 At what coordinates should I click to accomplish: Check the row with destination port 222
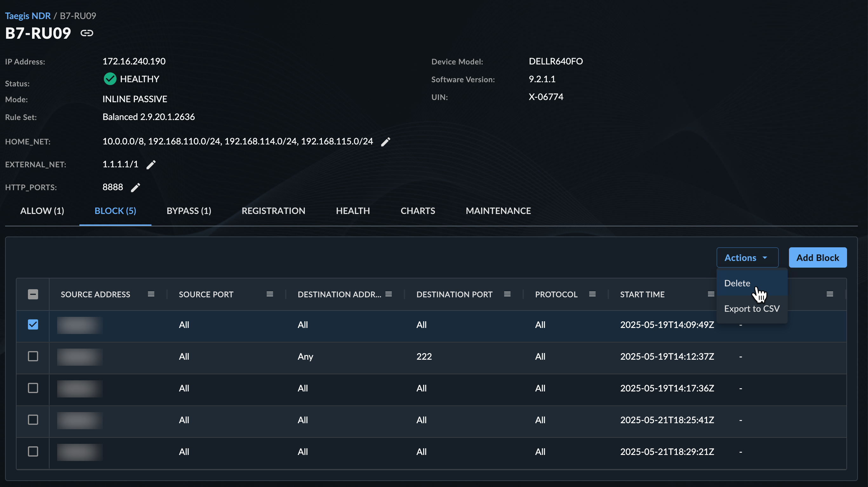click(33, 356)
